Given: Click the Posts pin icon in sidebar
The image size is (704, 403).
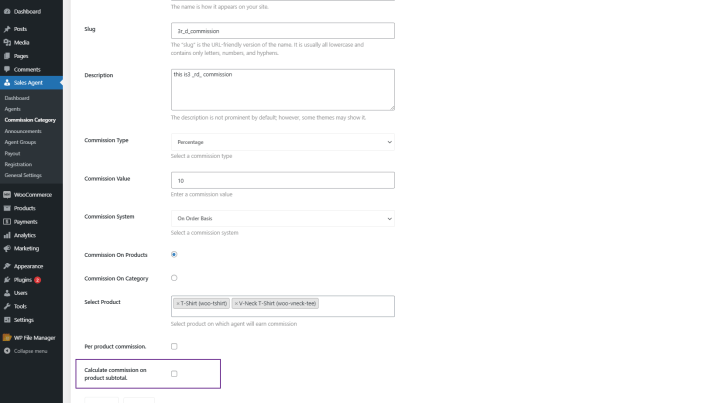Looking at the screenshot, I should (x=7, y=29).
